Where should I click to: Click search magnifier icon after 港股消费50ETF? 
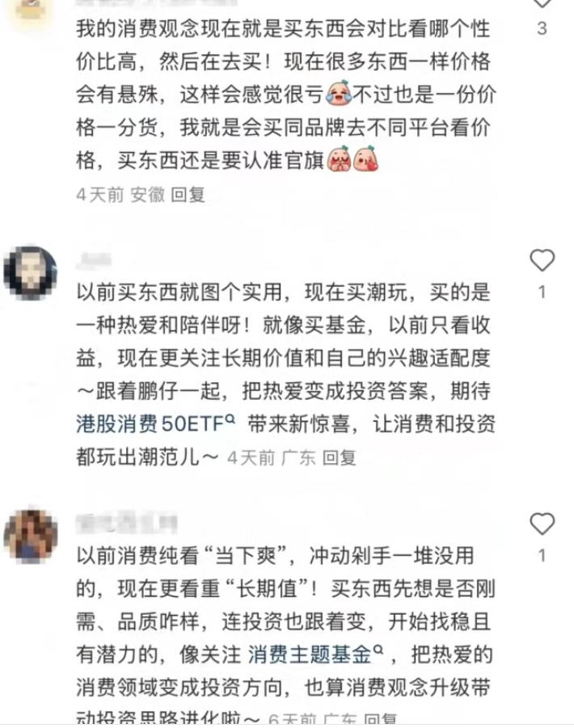point(230,419)
